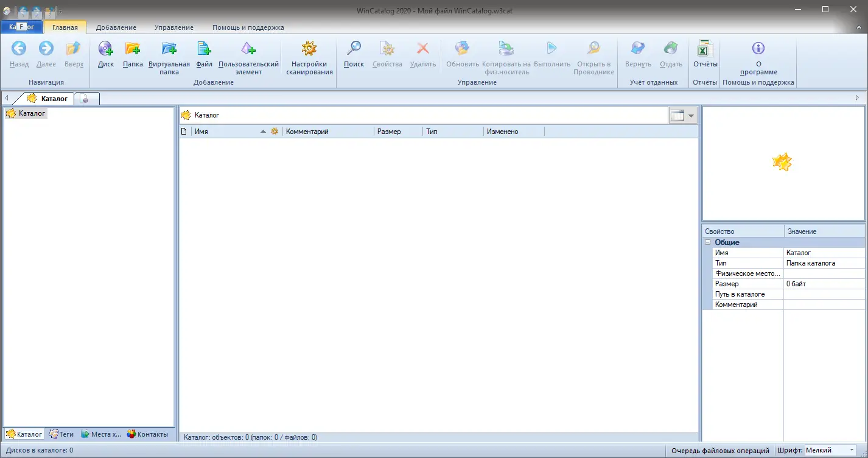Switch to the Теги bottom tab
Image resolution: width=868 pixels, height=458 pixels.
click(61, 434)
